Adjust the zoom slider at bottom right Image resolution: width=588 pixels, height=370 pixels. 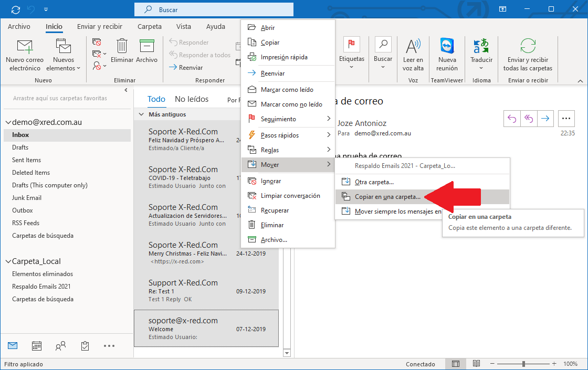[x=523, y=363]
